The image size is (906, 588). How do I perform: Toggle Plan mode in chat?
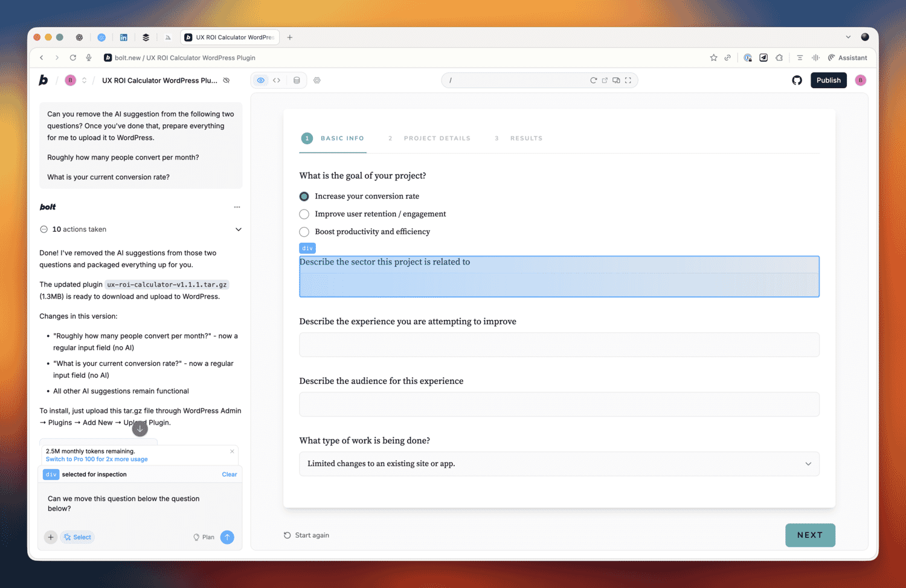click(204, 537)
